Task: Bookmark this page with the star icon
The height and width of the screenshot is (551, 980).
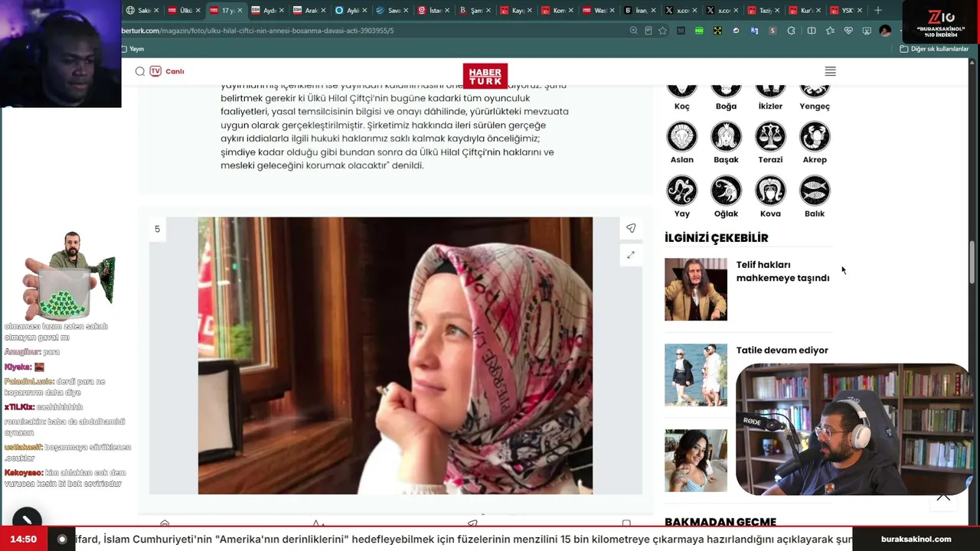Action: coord(662,31)
